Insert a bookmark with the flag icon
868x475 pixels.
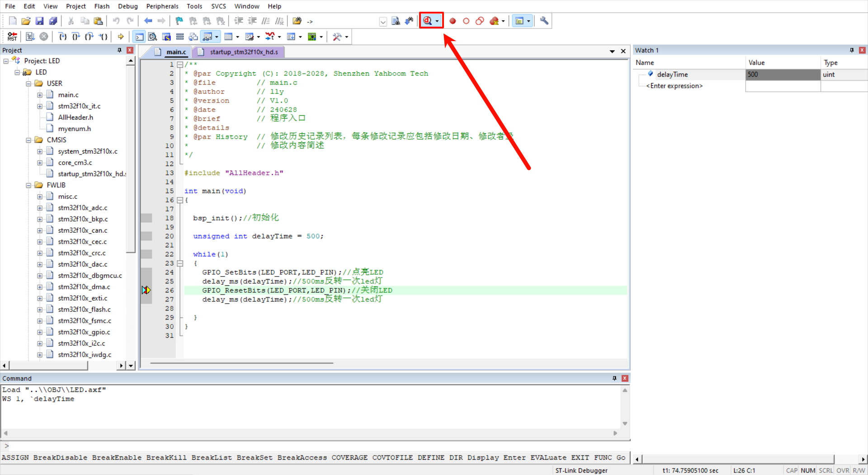[x=179, y=21]
